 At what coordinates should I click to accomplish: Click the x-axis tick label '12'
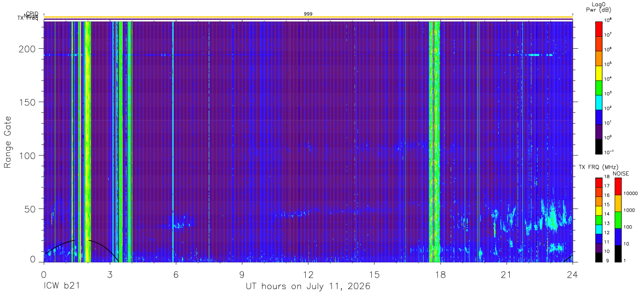(308, 274)
